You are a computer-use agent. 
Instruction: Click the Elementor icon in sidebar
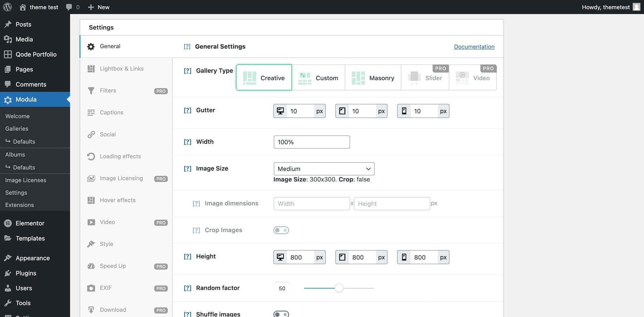pyautogui.click(x=8, y=223)
